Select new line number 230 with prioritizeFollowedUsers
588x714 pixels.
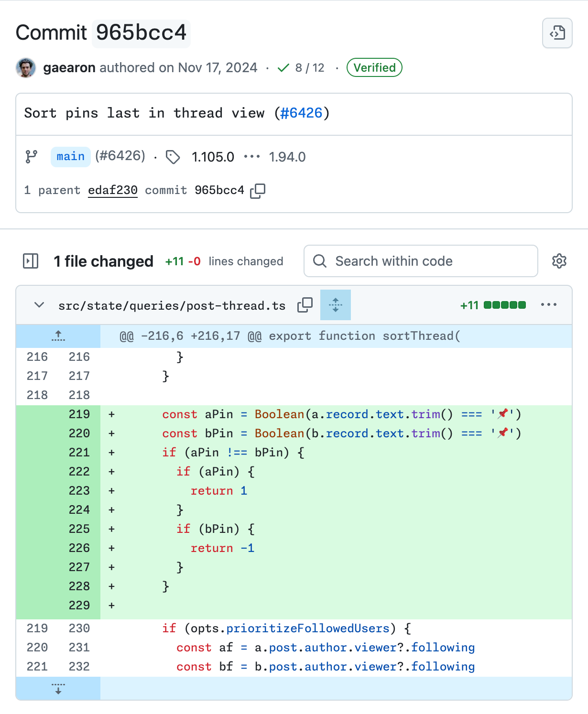[79, 628]
